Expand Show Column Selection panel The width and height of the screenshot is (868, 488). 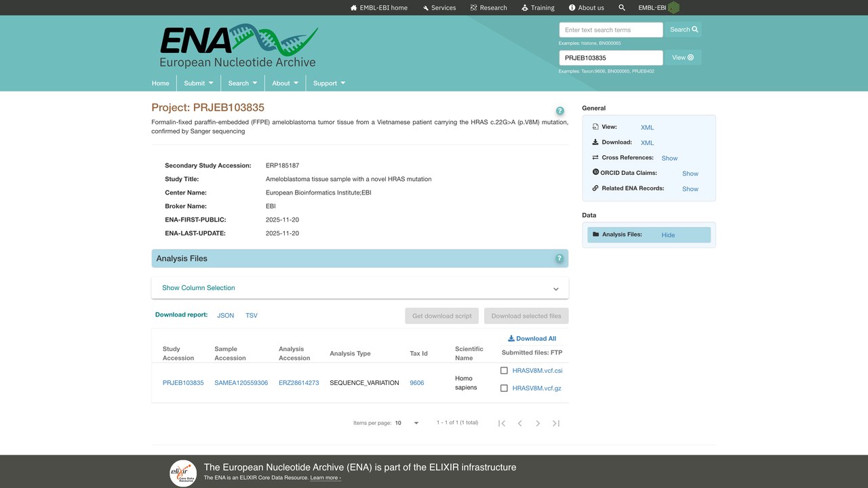click(x=360, y=288)
